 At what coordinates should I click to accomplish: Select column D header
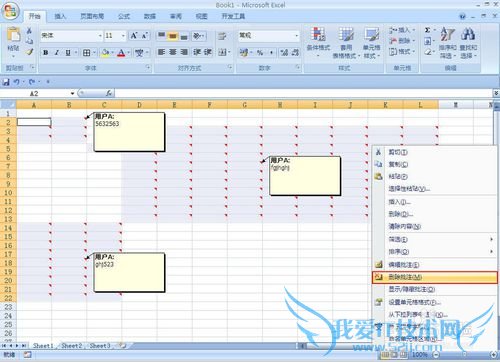pos(139,105)
